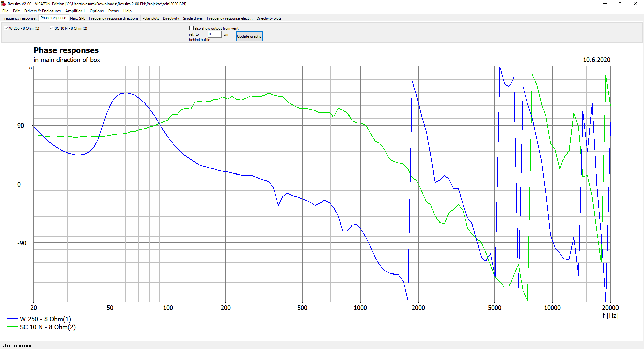Open Drivers & Enclosures menu
The width and height of the screenshot is (644, 349).
[43, 11]
